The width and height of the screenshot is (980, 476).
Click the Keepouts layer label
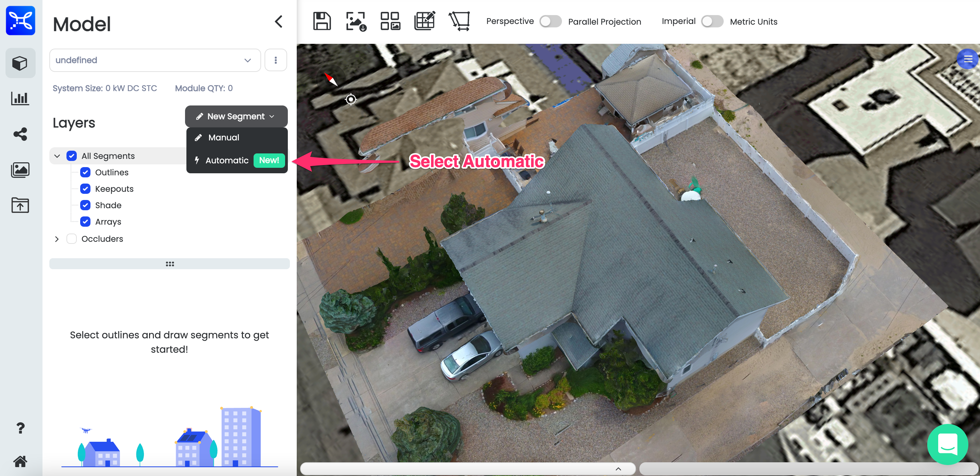click(114, 189)
